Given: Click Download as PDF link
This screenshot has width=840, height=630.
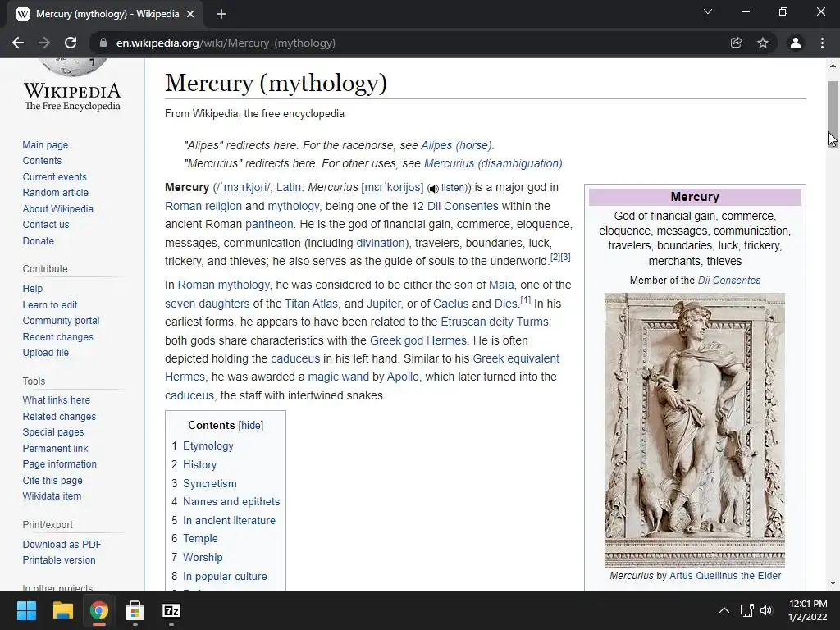Looking at the screenshot, I should (62, 545).
